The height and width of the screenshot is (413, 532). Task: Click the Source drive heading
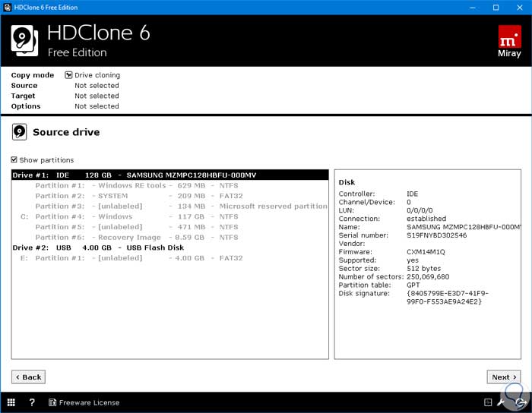coord(66,132)
